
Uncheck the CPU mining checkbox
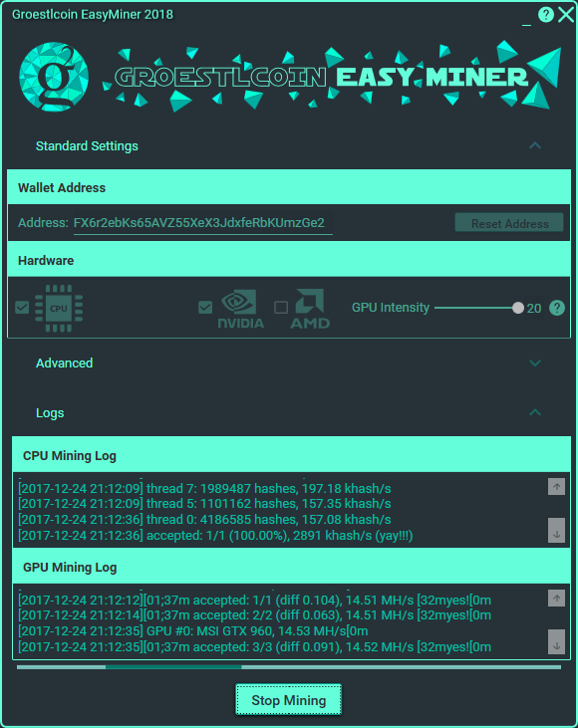(x=22, y=308)
